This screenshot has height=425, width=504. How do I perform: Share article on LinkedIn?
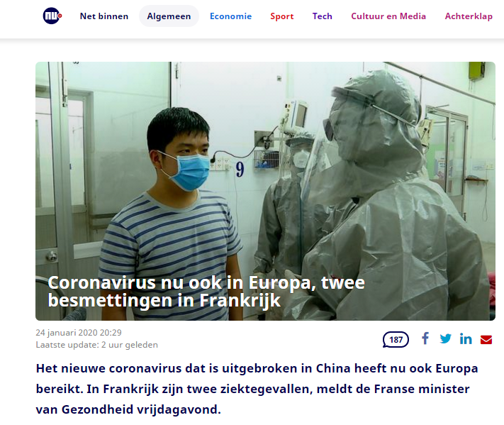pyautogui.click(x=466, y=338)
